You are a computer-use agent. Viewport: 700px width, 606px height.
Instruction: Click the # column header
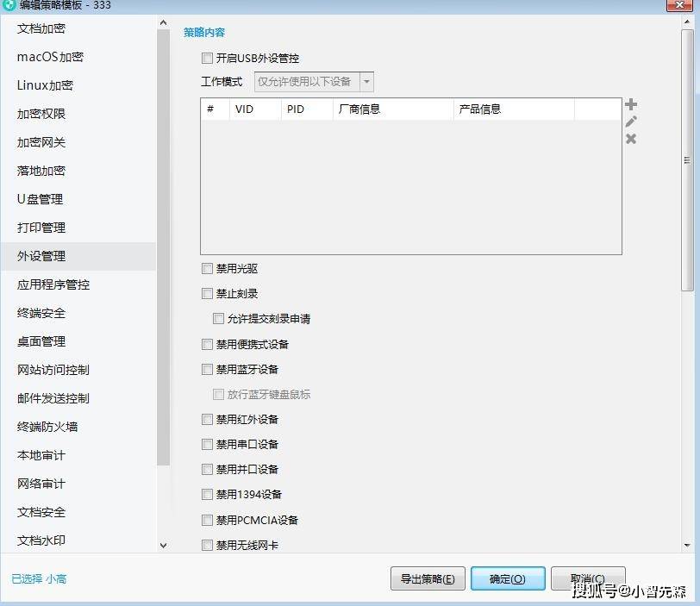coord(216,109)
